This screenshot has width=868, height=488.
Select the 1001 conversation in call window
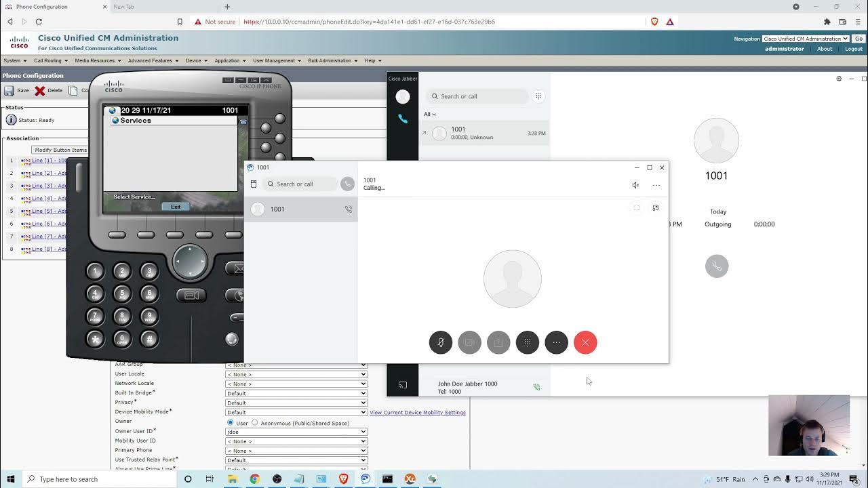301,209
